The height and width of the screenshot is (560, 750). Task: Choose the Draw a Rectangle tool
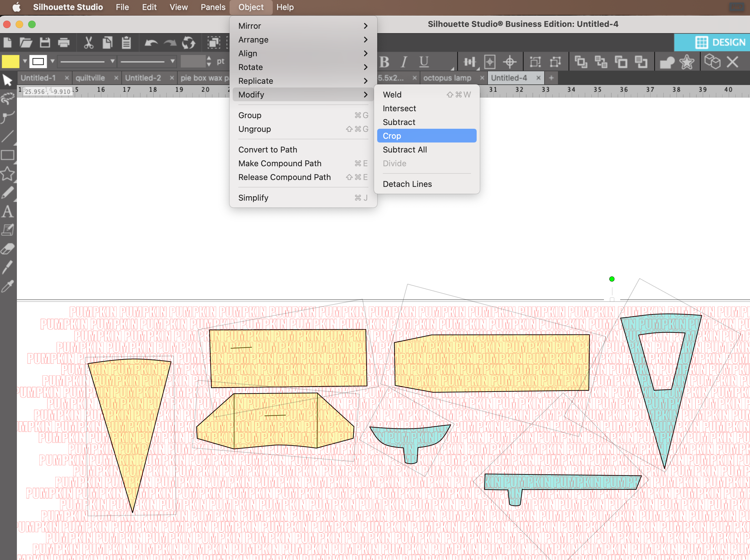coord(8,155)
